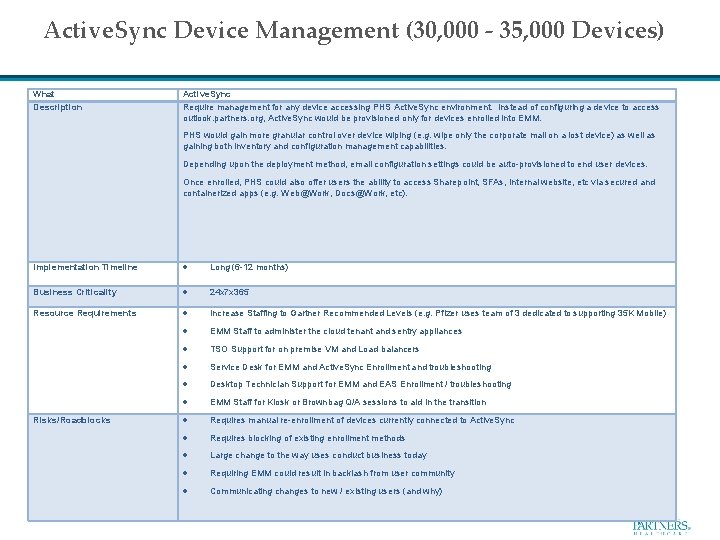Viewport: 720px width, 540px height.
Task: Click bullet 'Increase Staffing to Gartner Recommended Levels'
Action: pyautogui.click(x=438, y=313)
